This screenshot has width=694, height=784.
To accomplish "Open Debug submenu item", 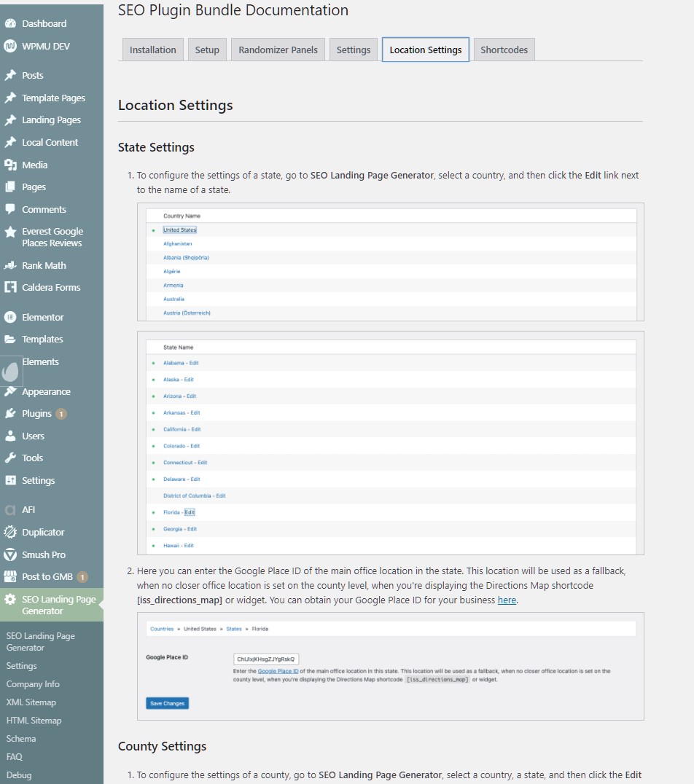I will click(x=19, y=775).
